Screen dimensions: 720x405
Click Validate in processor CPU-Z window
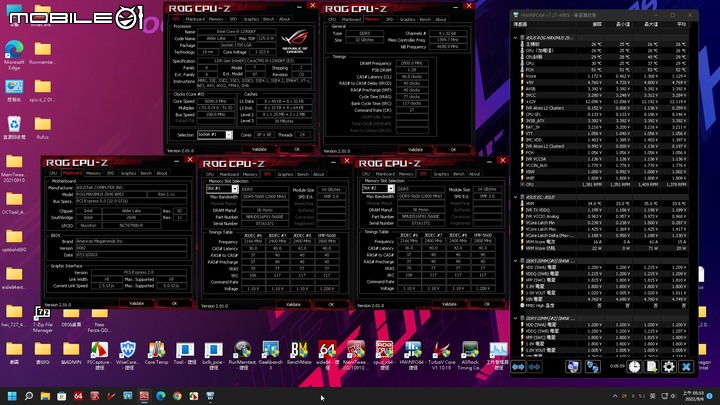[x=259, y=149]
